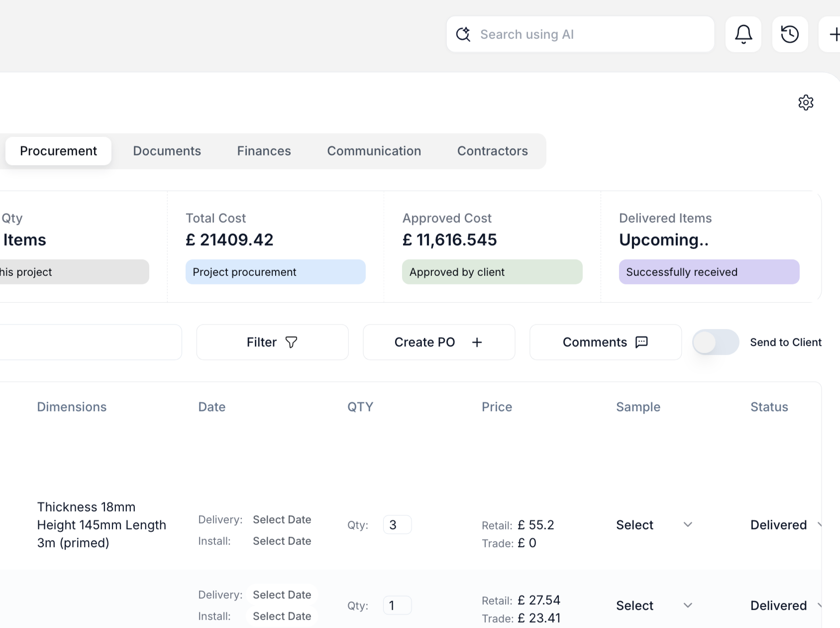Select Install date for Qty 1 row
This screenshot has width=840, height=628.
[x=282, y=616]
